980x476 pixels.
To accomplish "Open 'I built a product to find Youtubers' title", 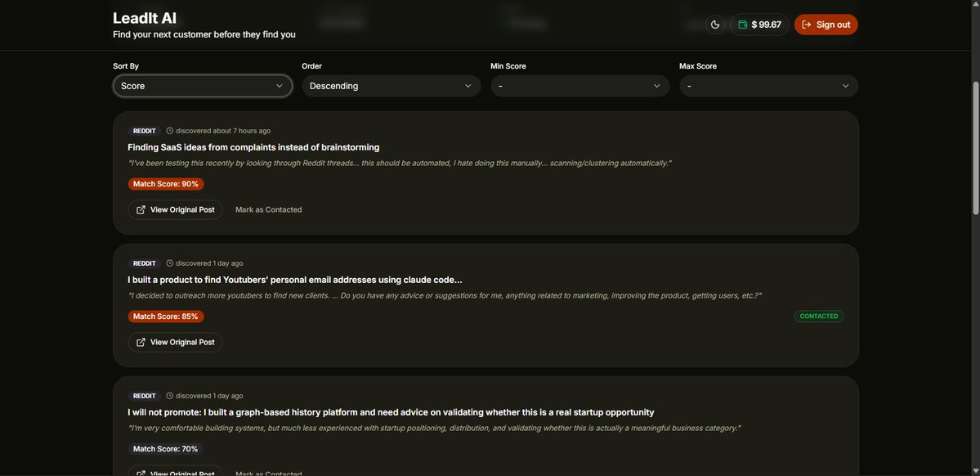I will point(295,281).
